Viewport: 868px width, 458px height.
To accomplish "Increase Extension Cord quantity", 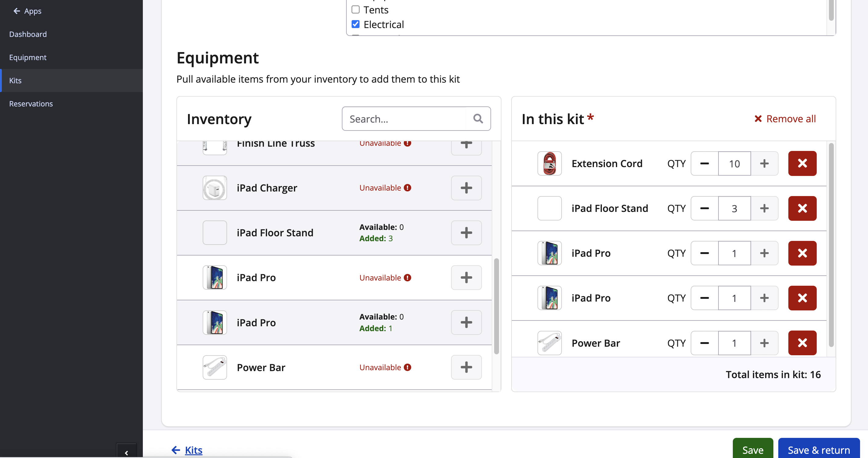I will click(x=765, y=163).
